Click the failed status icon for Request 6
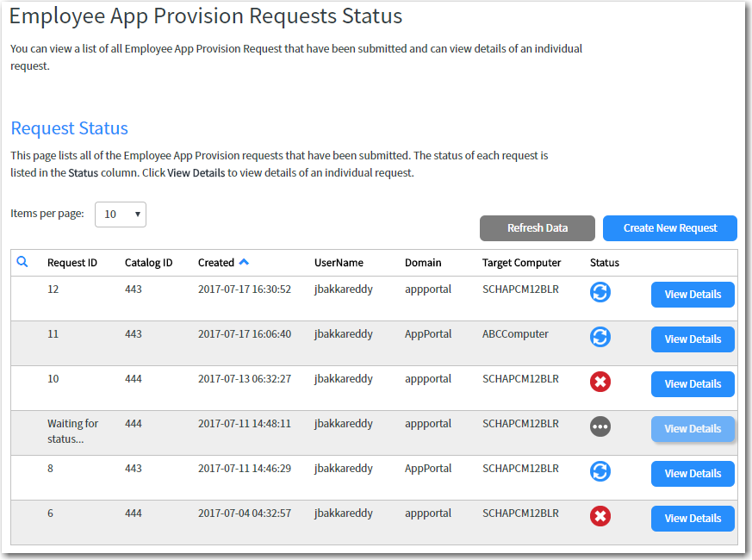Viewport: 752px width, 560px height. click(x=600, y=516)
